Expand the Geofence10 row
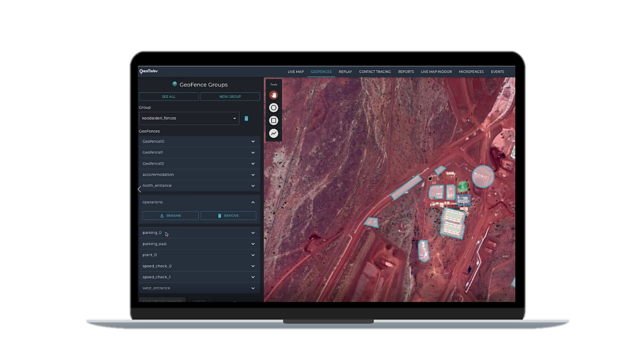644x347 pixels. pyautogui.click(x=199, y=141)
